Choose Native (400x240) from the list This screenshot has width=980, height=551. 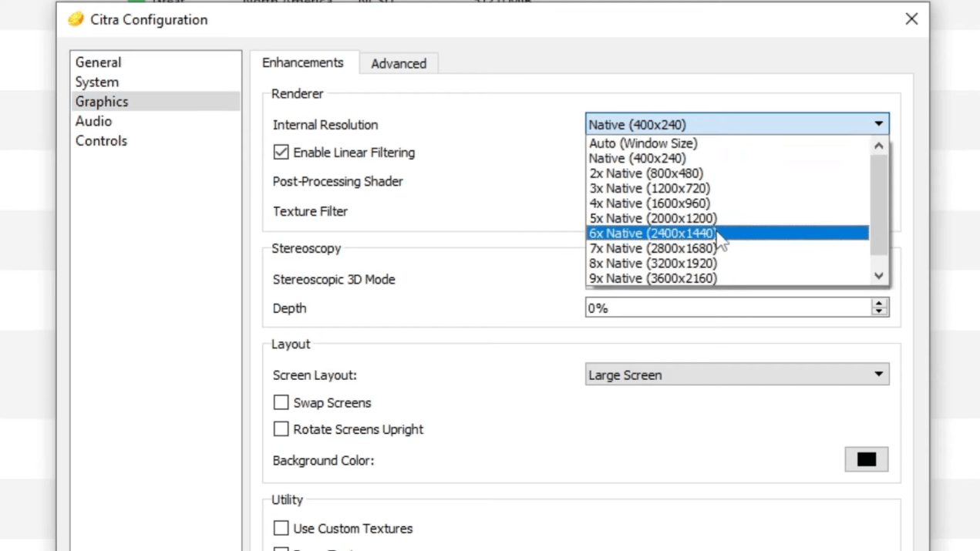click(727, 159)
